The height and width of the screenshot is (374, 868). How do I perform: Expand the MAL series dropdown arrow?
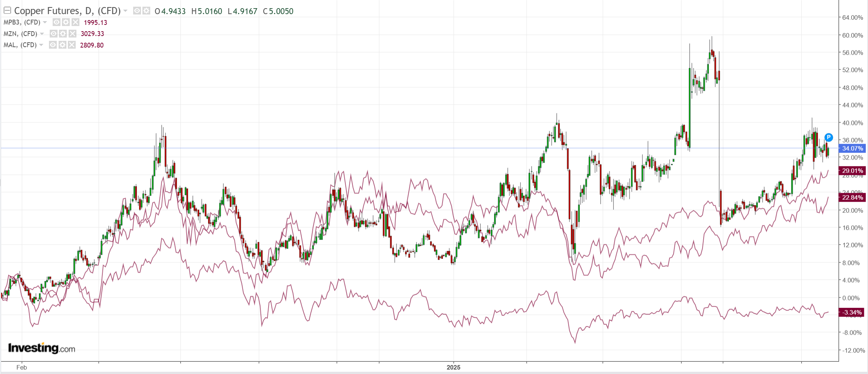[x=41, y=45]
